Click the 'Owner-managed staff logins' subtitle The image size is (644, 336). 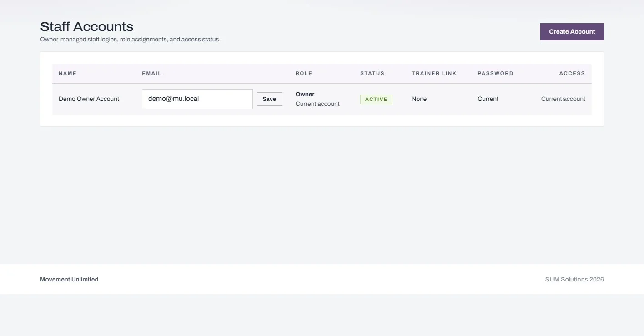130,40
